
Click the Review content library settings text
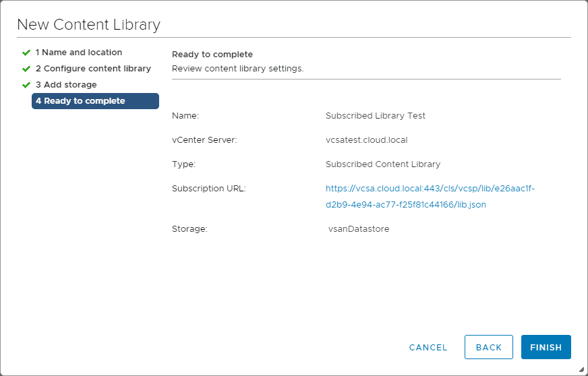[237, 69]
